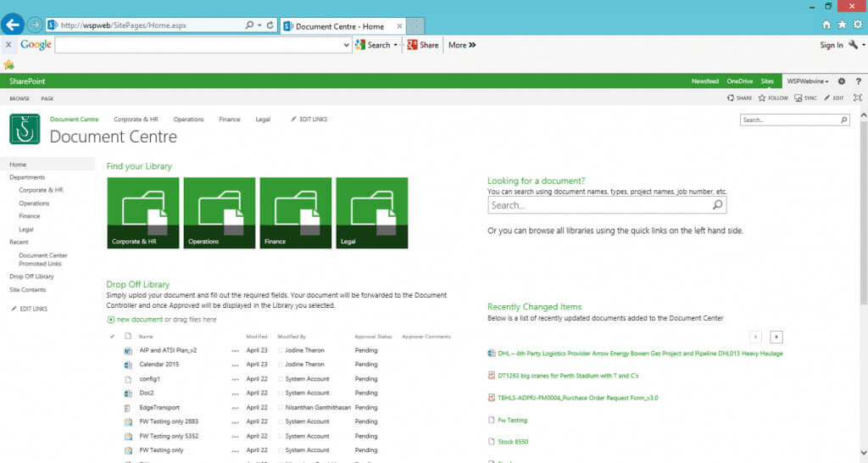
Task: Open the Corporate & HR library tile
Action: [x=143, y=213]
